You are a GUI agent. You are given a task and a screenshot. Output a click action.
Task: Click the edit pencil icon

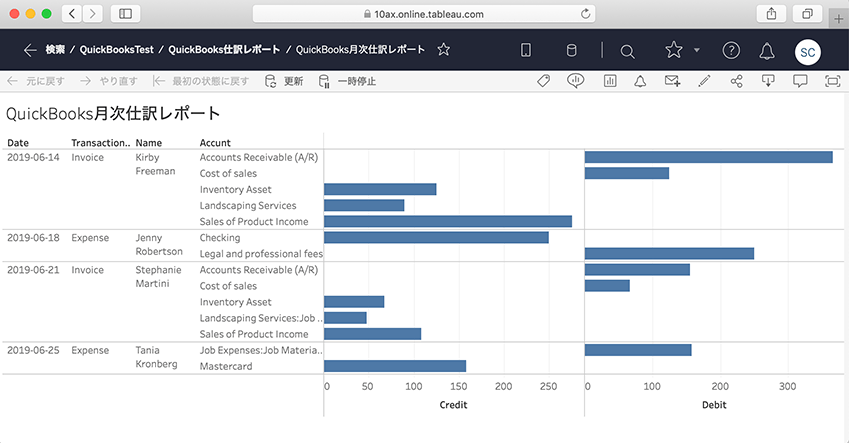pos(704,81)
